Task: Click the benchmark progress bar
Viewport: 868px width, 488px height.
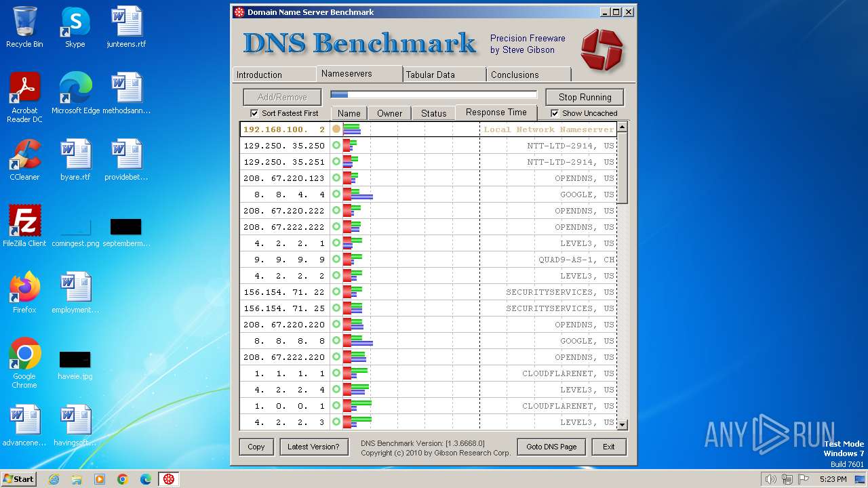Action: pyautogui.click(x=434, y=95)
